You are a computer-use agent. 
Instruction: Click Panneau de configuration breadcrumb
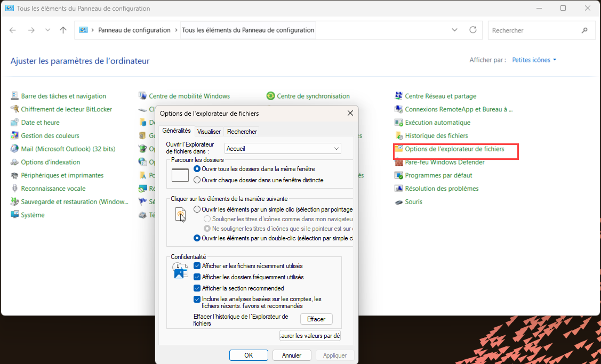(x=134, y=30)
